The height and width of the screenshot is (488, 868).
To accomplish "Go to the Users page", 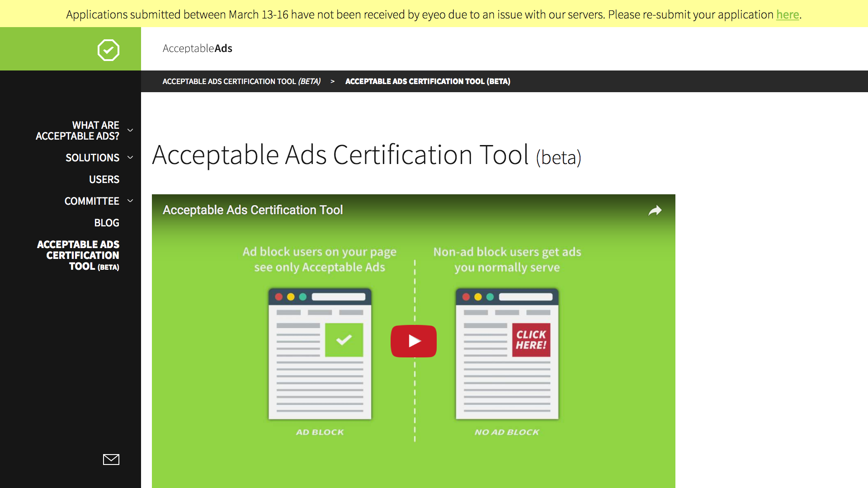I will [x=104, y=179].
